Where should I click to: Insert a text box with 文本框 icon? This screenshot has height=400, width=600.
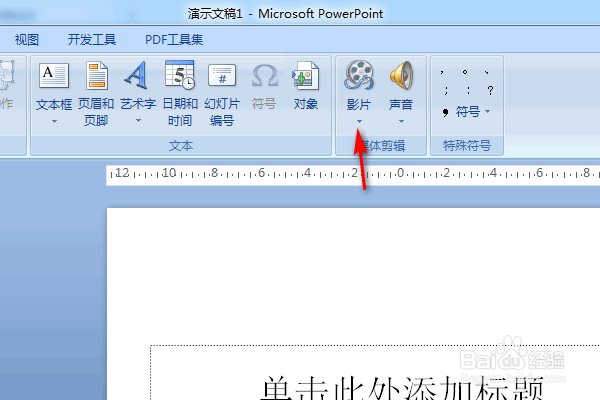pyautogui.click(x=54, y=76)
